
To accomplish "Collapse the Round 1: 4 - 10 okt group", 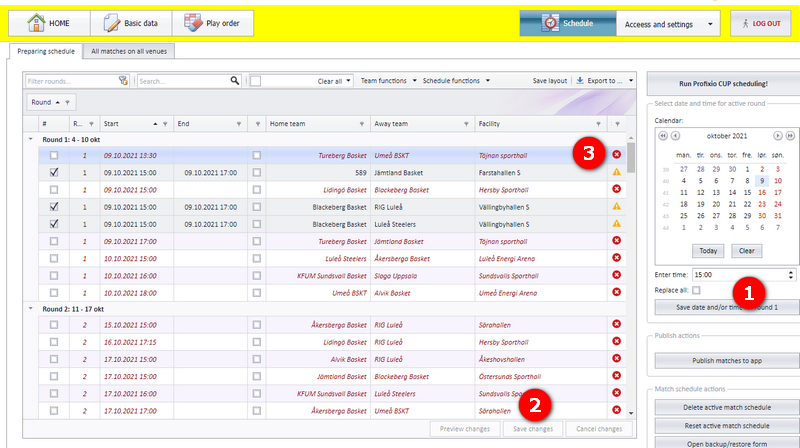I will coord(31,139).
